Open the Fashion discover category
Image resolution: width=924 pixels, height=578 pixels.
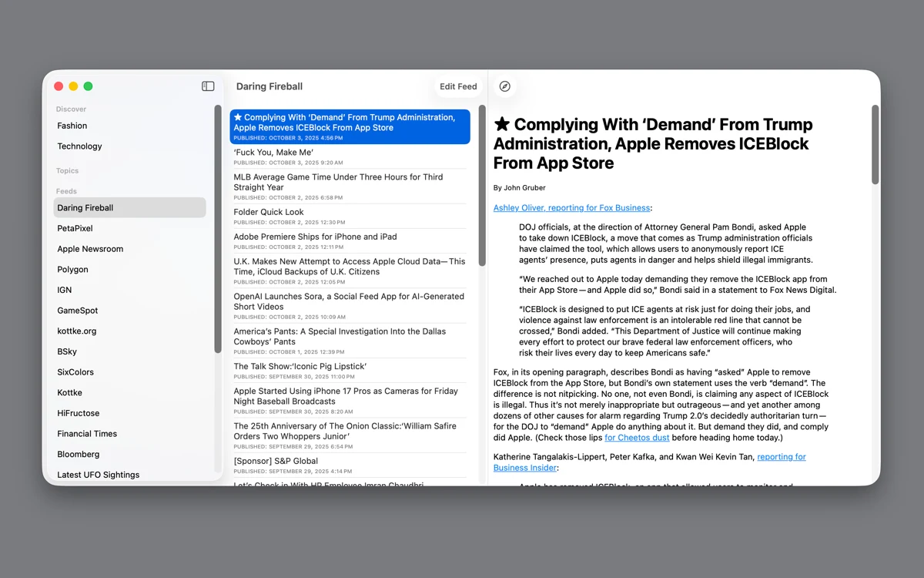(129, 126)
